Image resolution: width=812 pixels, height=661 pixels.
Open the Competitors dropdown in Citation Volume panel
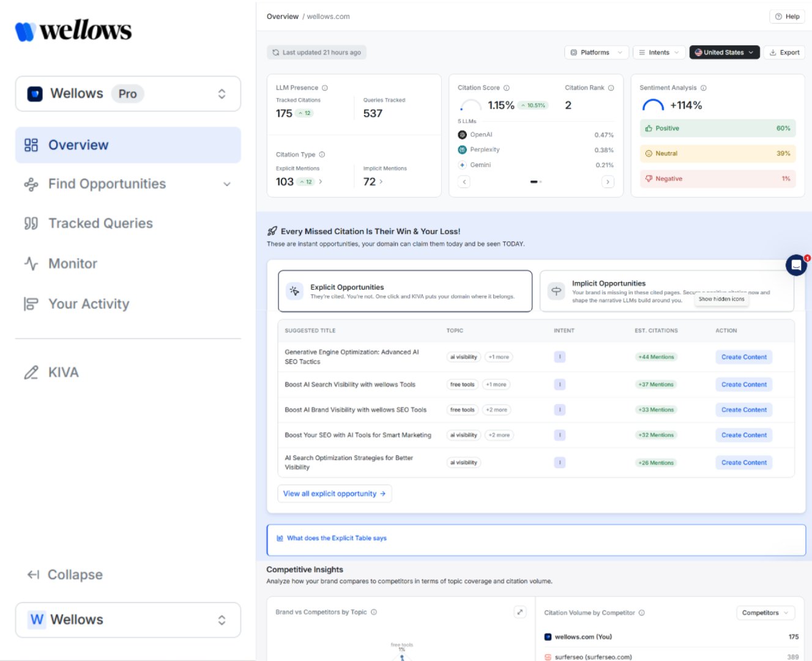765,612
